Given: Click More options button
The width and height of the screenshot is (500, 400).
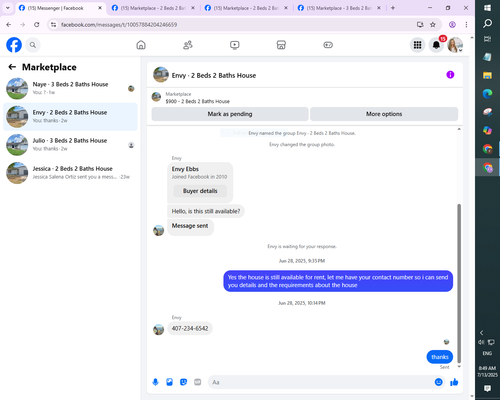Looking at the screenshot, I should pyautogui.click(x=384, y=114).
